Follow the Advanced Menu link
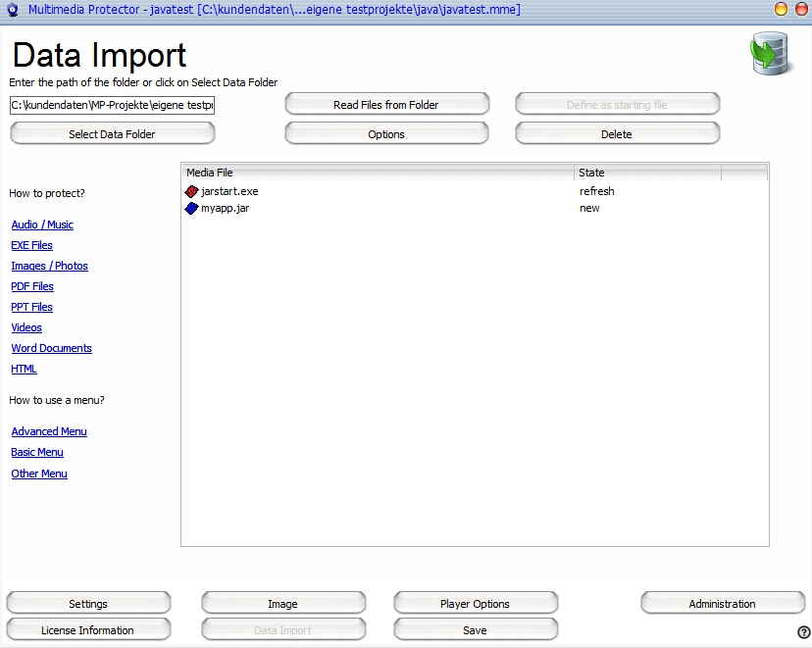This screenshot has height=648, width=812. (49, 432)
